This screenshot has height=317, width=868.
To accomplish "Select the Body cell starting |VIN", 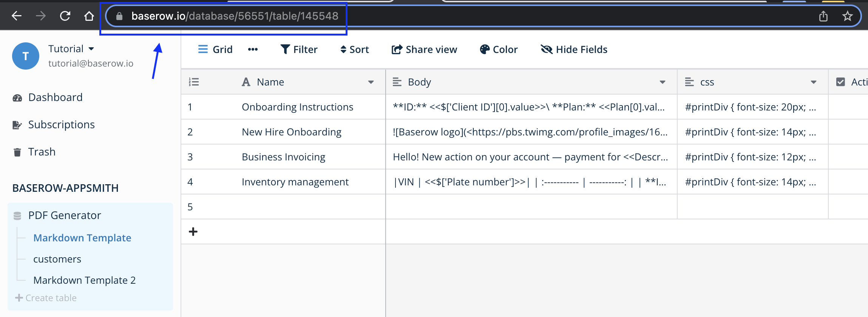I will click(531, 182).
